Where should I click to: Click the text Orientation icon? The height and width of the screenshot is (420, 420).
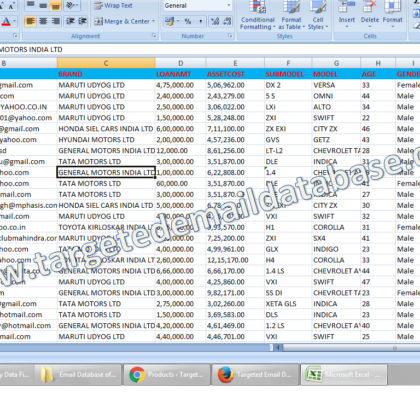click(x=70, y=5)
